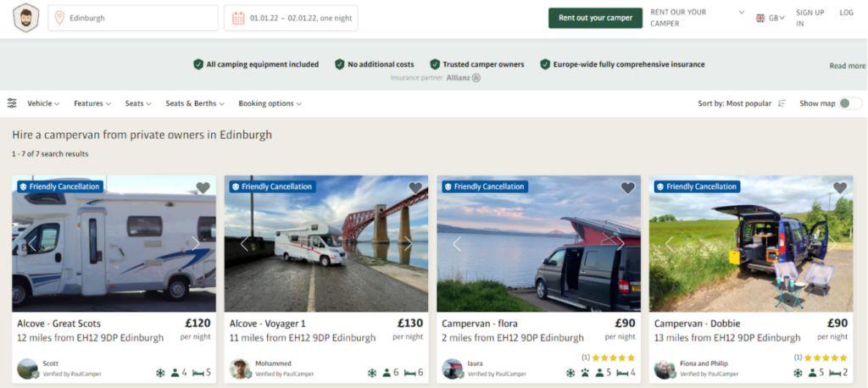Click the Read more link
The image size is (868, 388).
pyautogui.click(x=847, y=65)
